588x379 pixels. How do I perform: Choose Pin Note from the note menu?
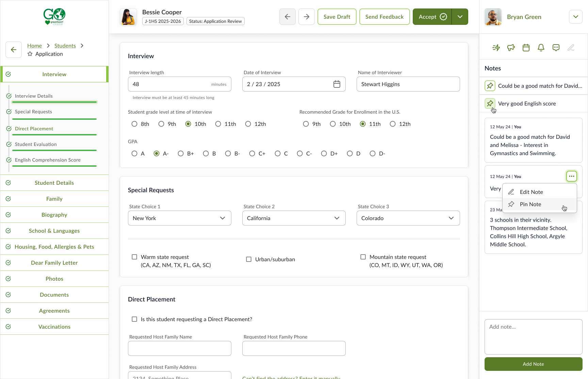[x=540, y=204]
